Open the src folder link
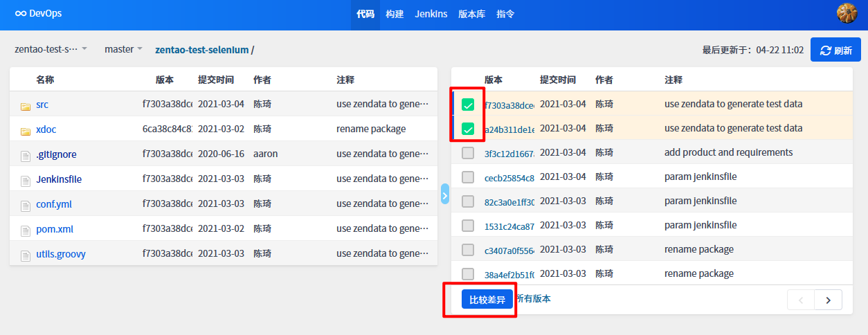Viewport: 868px width, 335px height. click(42, 105)
